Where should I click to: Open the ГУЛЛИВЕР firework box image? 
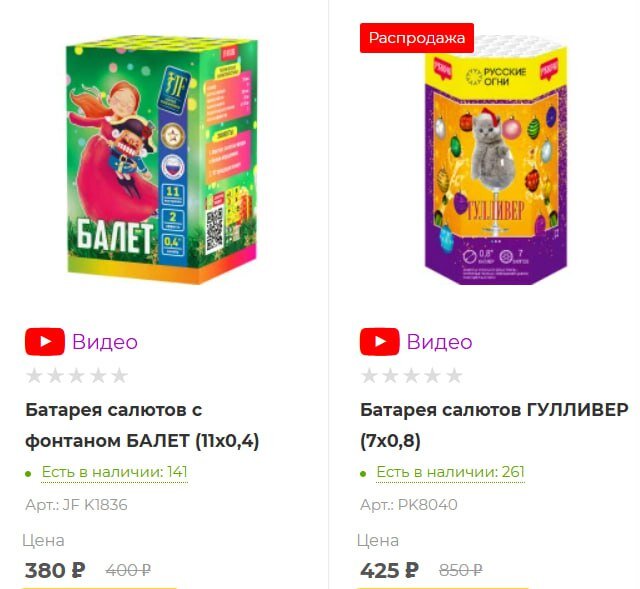click(496, 160)
